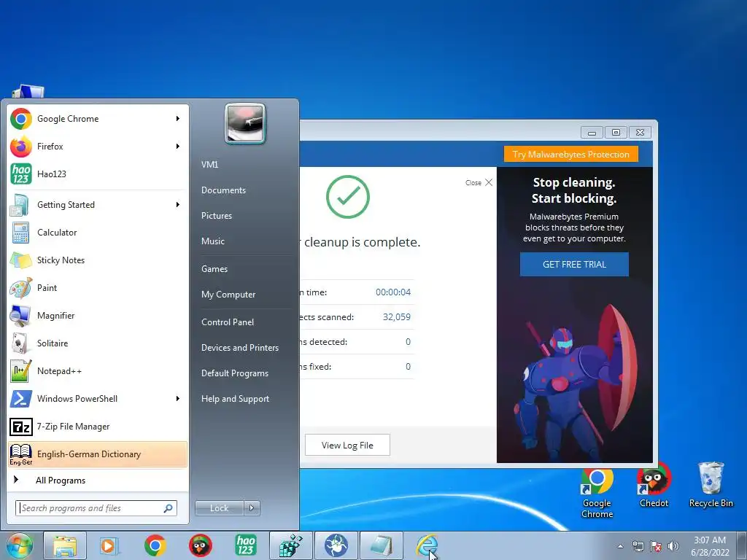Switch to AdwCleaner bug-icon taskbar app

click(336, 545)
